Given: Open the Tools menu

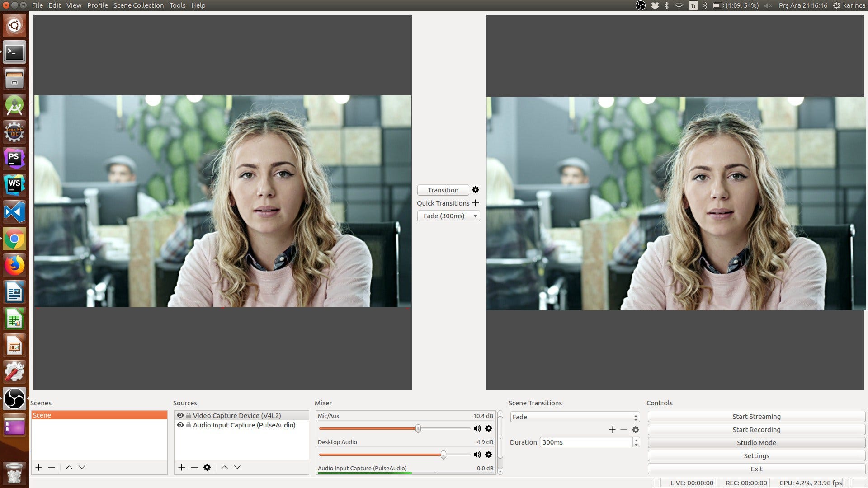Looking at the screenshot, I should pos(177,5).
